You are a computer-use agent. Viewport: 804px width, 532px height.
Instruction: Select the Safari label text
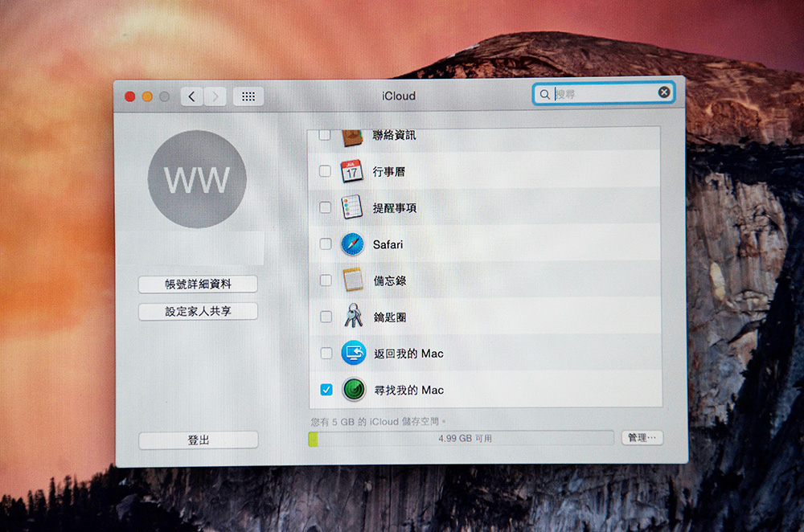pos(388,244)
